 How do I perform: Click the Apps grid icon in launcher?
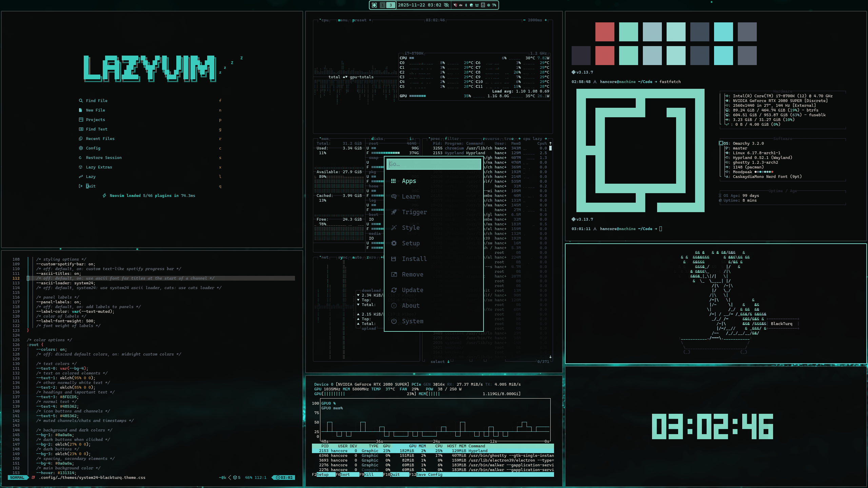click(393, 181)
